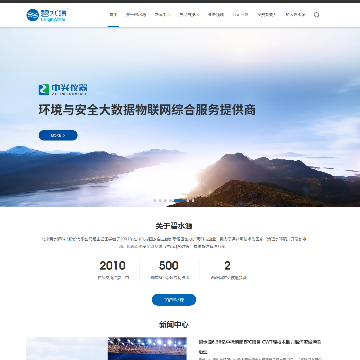The image size is (360, 360).
Task: Open the last nav item before search icon
Action: point(295,15)
